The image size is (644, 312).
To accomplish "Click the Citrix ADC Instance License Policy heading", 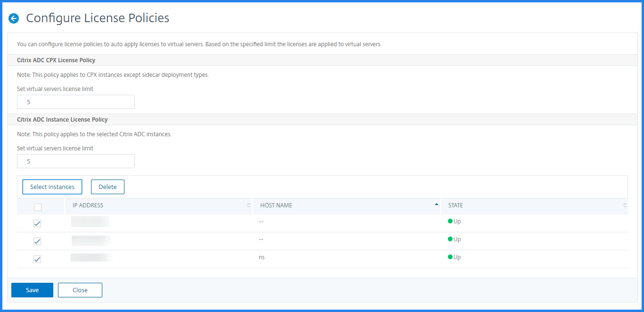I will pyautogui.click(x=62, y=120).
